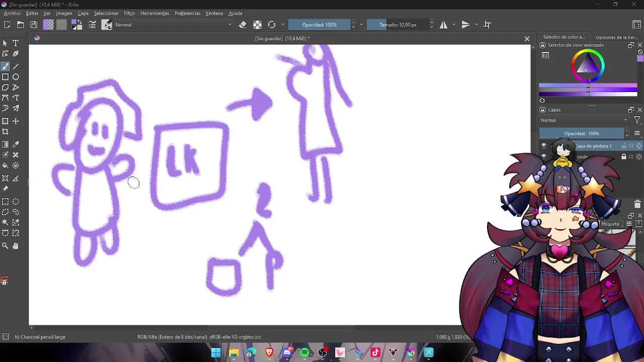Toggle the Wrap Around mode icon
Viewport: 644px width, 362px height.
pyautogui.click(x=487, y=25)
